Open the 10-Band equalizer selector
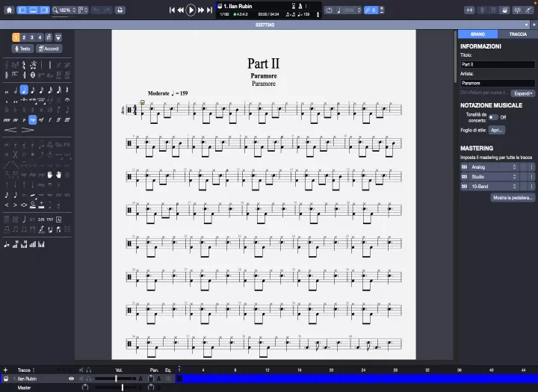 tap(494, 186)
